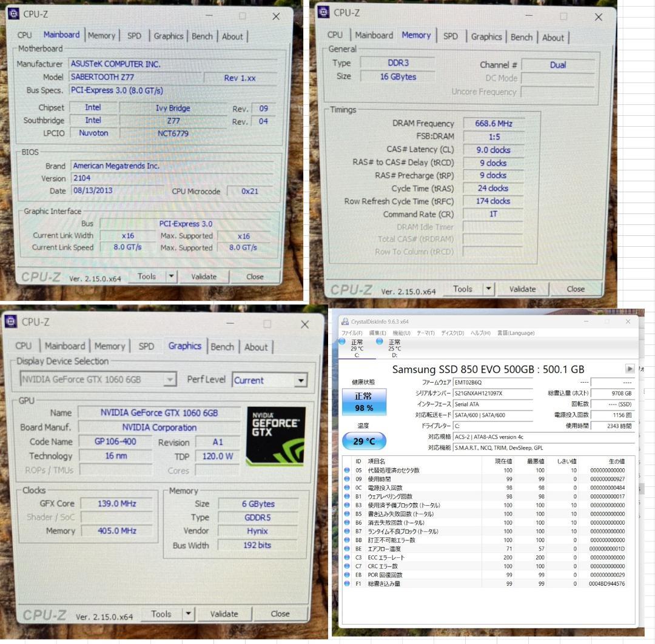Select drive C: tab under the status icons
The height and width of the screenshot is (644, 655).
(358, 357)
